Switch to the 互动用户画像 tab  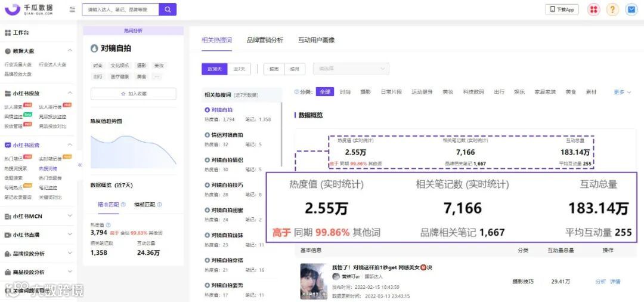[316, 40]
